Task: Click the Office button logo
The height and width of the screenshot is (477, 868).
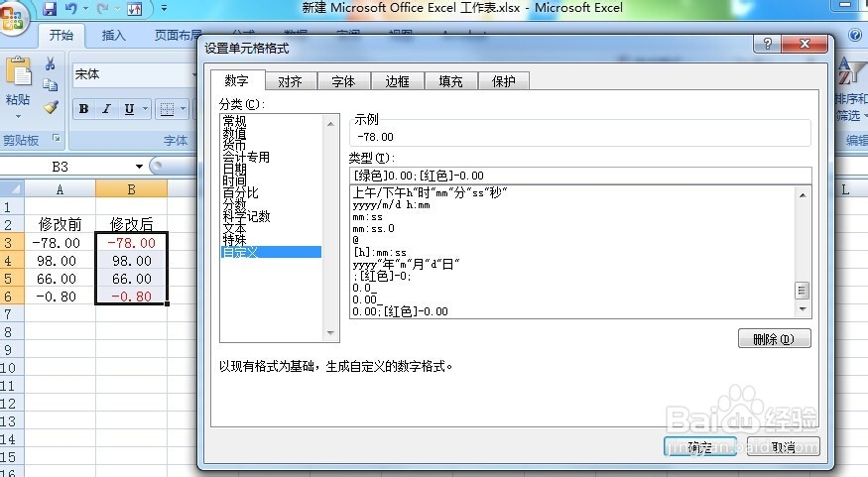Action: (x=12, y=18)
